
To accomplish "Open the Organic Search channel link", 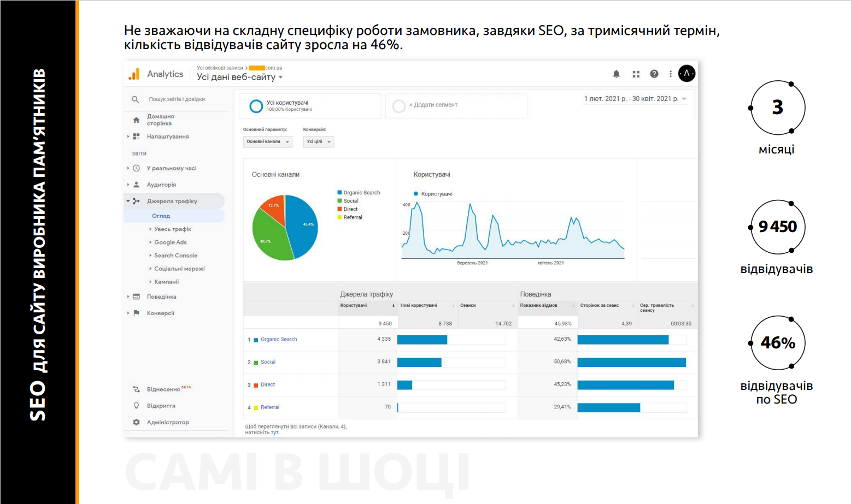I will (279, 340).
